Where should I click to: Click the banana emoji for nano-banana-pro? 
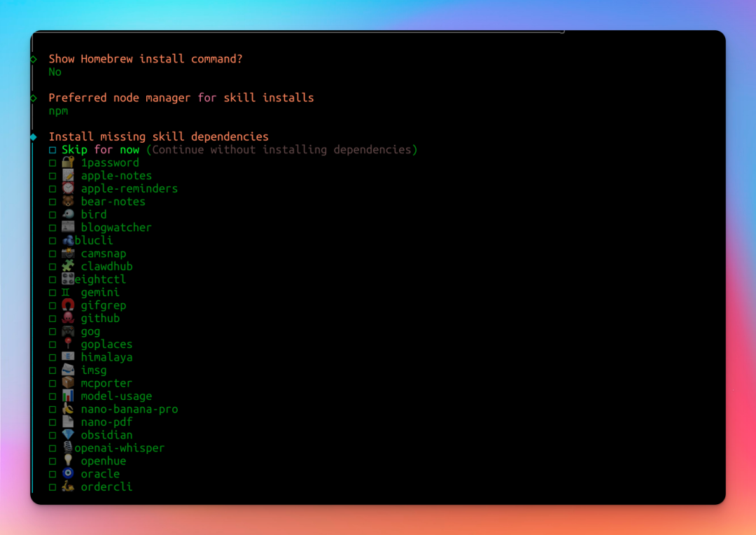(x=68, y=409)
